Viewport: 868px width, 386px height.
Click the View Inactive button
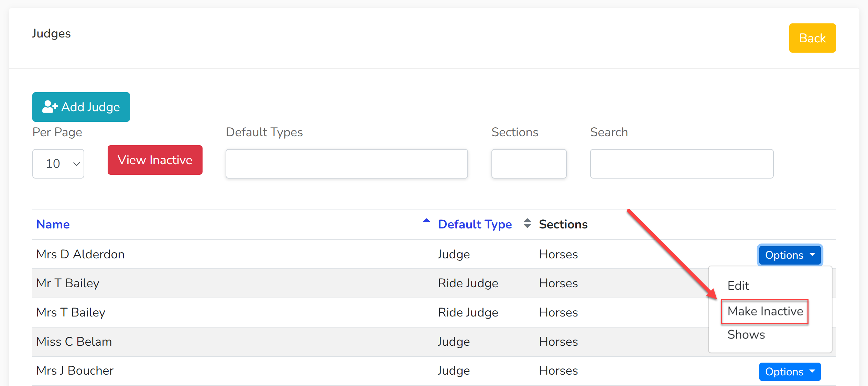[x=155, y=160]
